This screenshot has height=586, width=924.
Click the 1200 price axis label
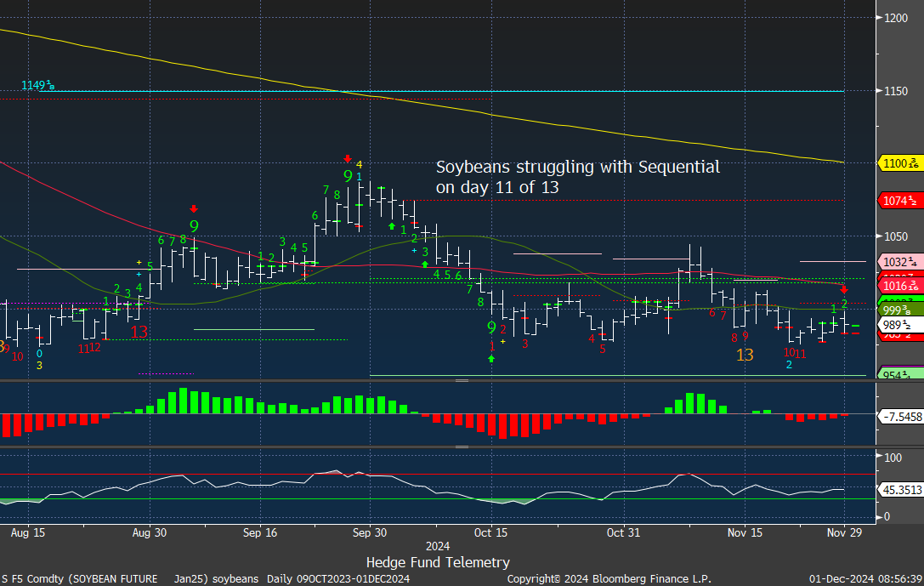tap(896, 18)
